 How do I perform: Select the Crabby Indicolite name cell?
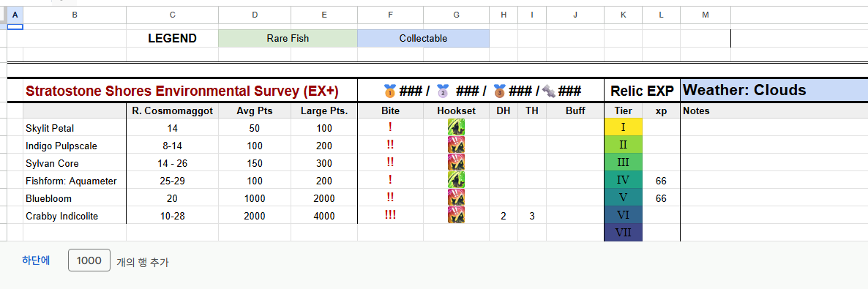[x=75, y=216]
